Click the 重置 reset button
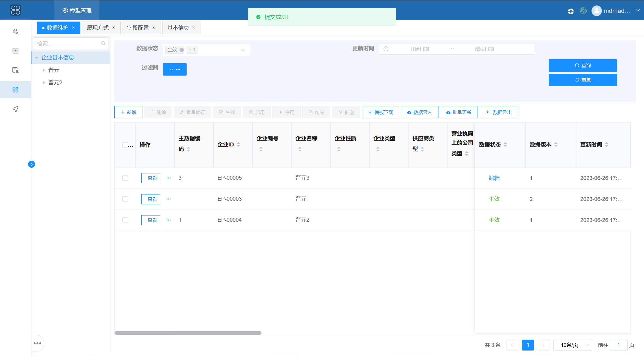 (x=583, y=80)
